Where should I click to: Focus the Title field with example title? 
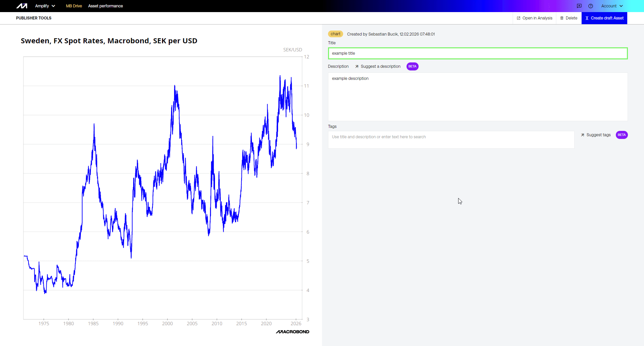pos(478,53)
